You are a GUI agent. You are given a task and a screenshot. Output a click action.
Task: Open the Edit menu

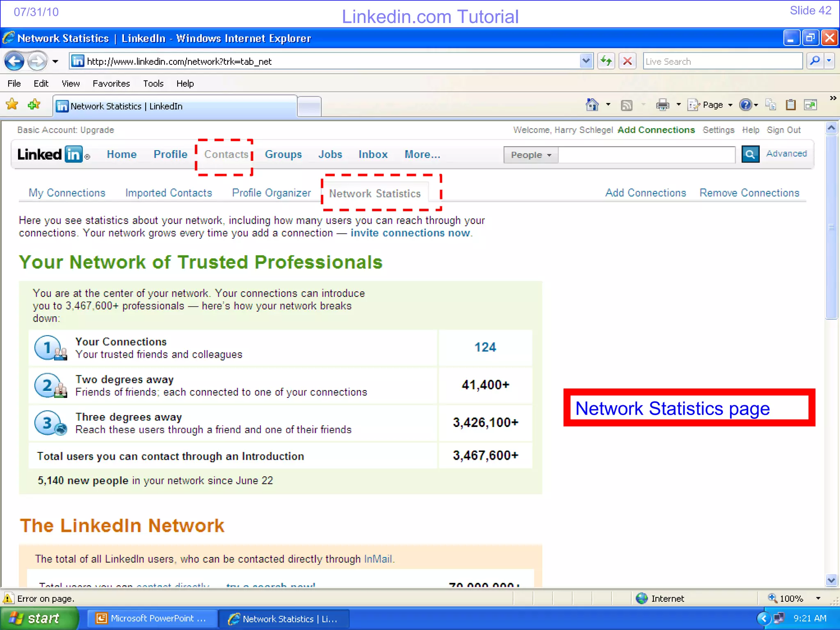tap(41, 84)
